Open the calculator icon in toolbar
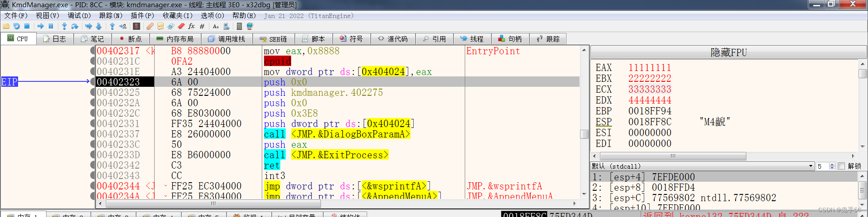This screenshot has width=868, height=217. tap(239, 26)
